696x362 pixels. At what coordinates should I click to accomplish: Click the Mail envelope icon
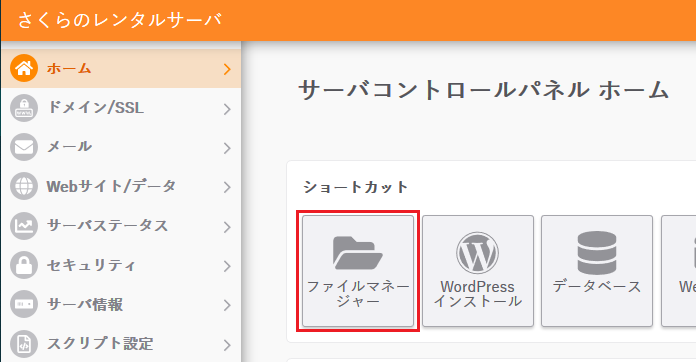coord(24,147)
